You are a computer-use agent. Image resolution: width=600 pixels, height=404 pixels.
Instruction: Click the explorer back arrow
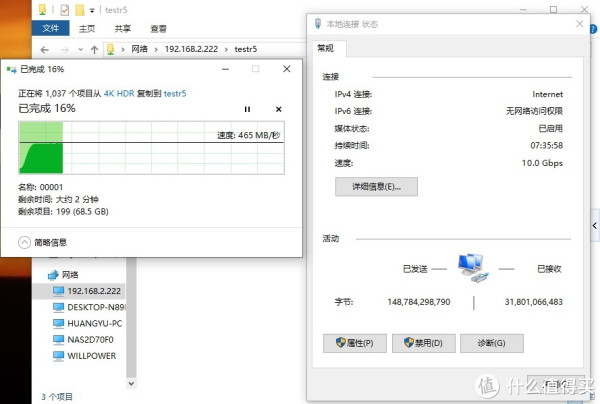pyautogui.click(x=45, y=49)
